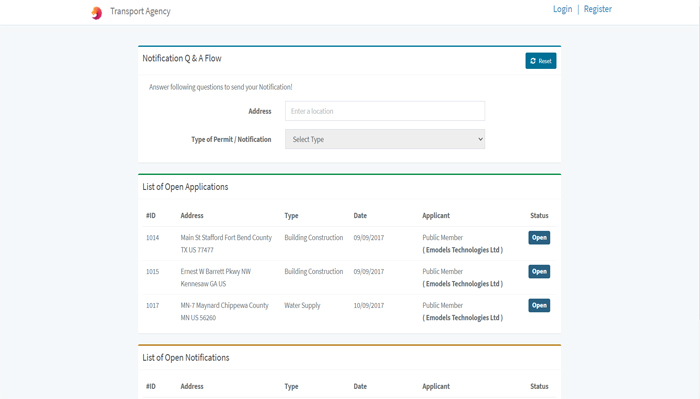
Task: Click the Address location input field
Action: [385, 111]
